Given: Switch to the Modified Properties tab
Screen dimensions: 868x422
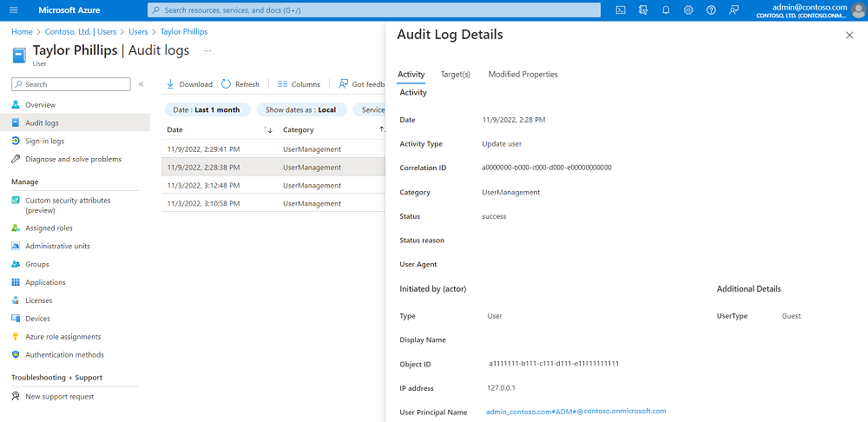Looking at the screenshot, I should click(523, 74).
